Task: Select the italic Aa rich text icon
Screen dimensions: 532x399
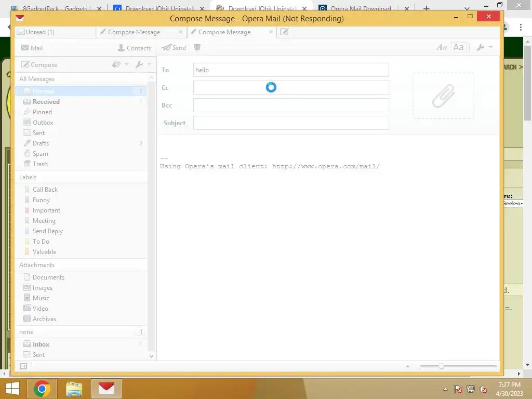Action: (442, 47)
